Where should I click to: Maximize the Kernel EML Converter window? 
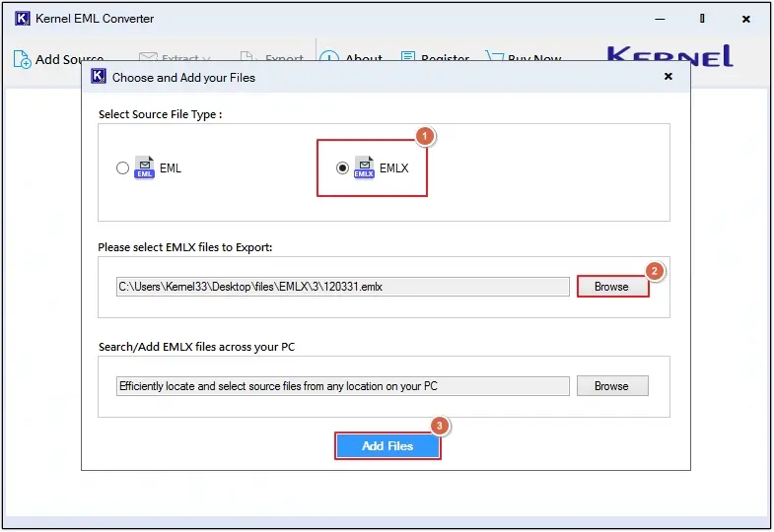[x=702, y=19]
